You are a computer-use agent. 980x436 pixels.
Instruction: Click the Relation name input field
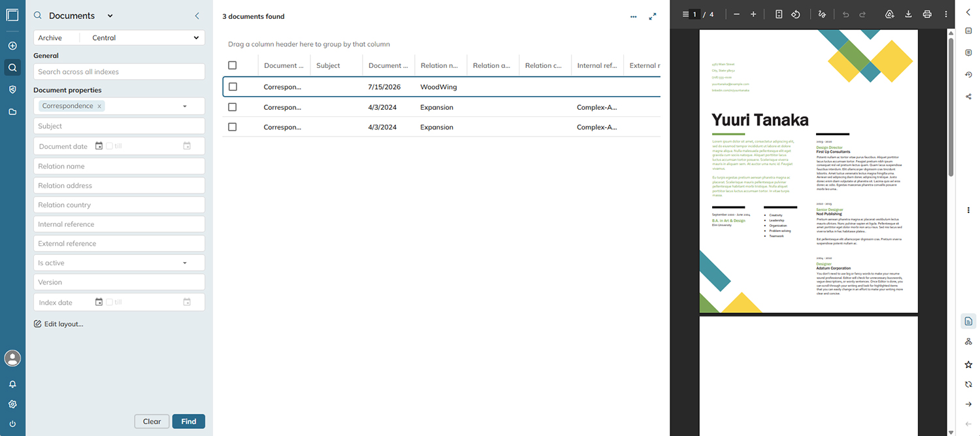tap(119, 166)
